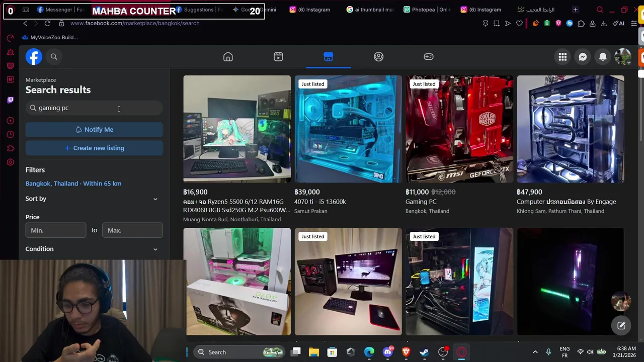The image size is (644, 362).
Task: Bookmark page with heart icon
Action: [x=519, y=23]
